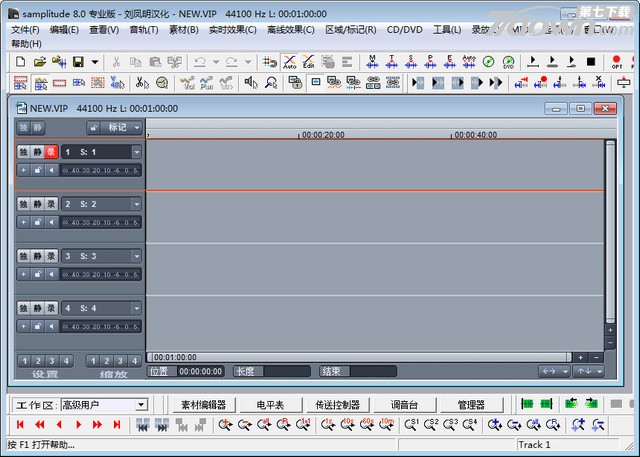Open track 4 name dropdown arrow
This screenshot has width=640, height=457.
(x=137, y=308)
